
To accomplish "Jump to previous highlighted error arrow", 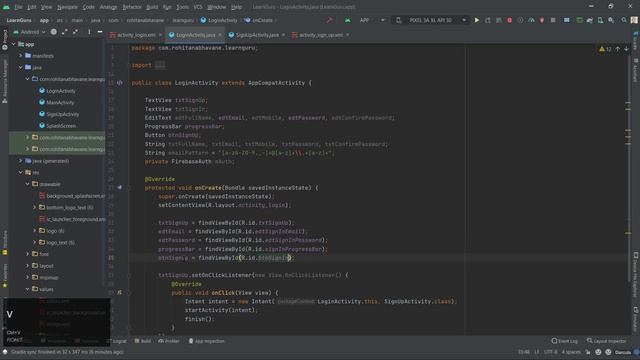I will click(618, 49).
